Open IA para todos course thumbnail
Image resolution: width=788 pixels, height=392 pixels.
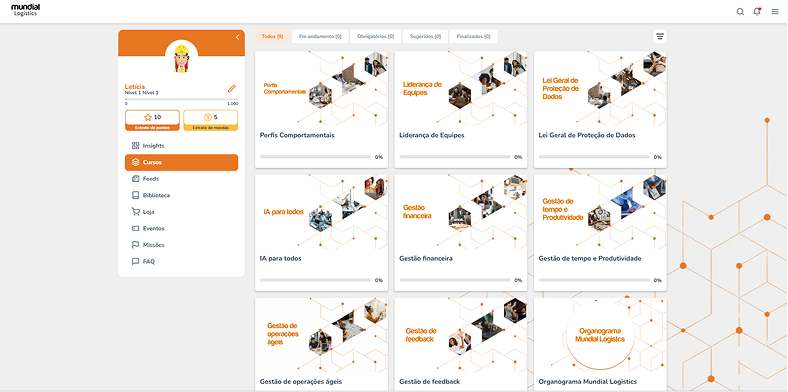322,212
